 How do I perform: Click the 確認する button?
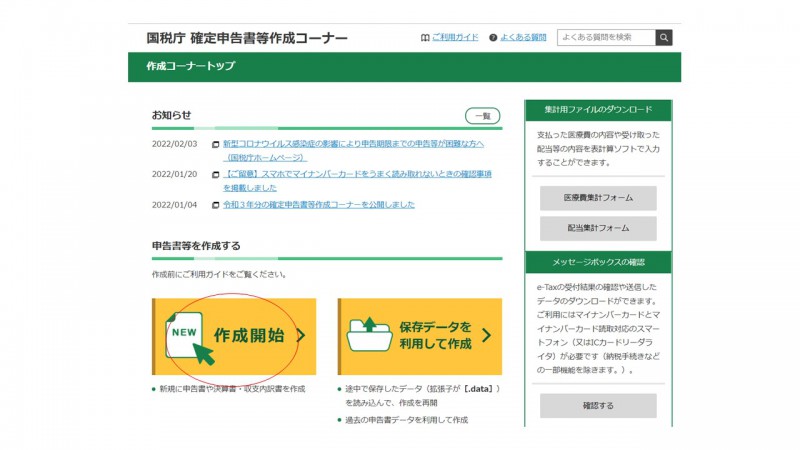click(598, 406)
